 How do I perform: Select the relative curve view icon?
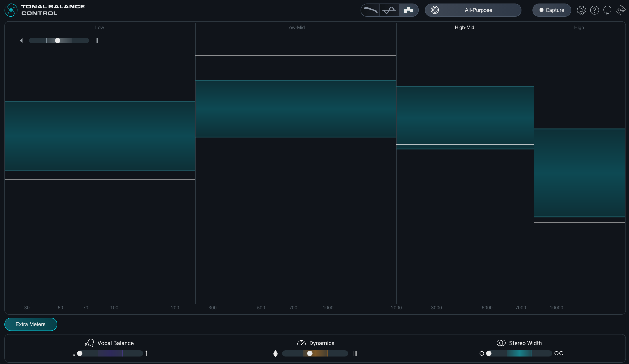tap(389, 10)
